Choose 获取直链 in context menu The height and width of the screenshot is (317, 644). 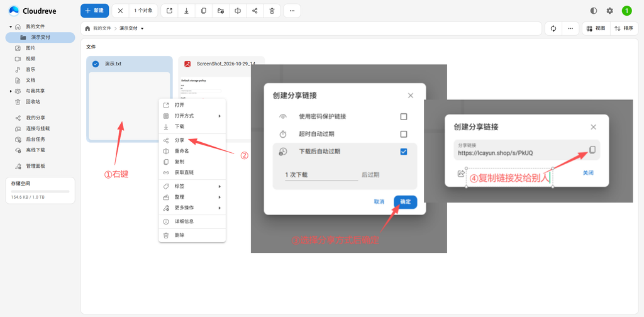click(x=192, y=172)
